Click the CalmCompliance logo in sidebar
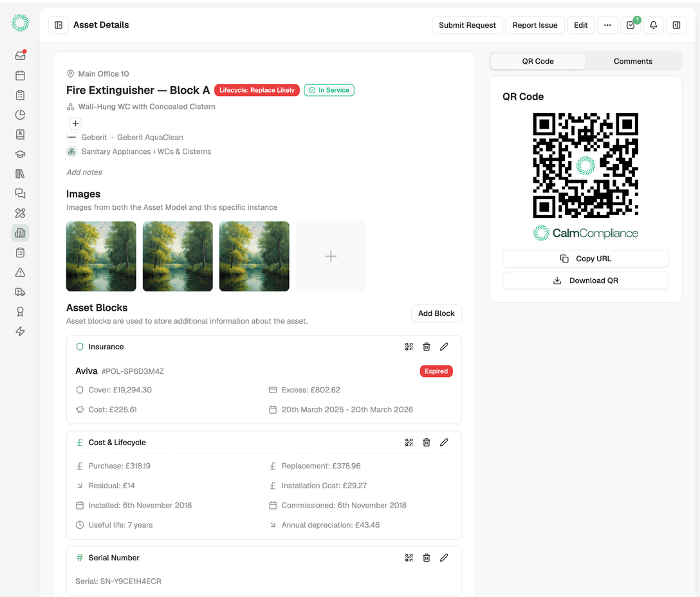Viewport: 700px width, 597px height. (x=20, y=23)
